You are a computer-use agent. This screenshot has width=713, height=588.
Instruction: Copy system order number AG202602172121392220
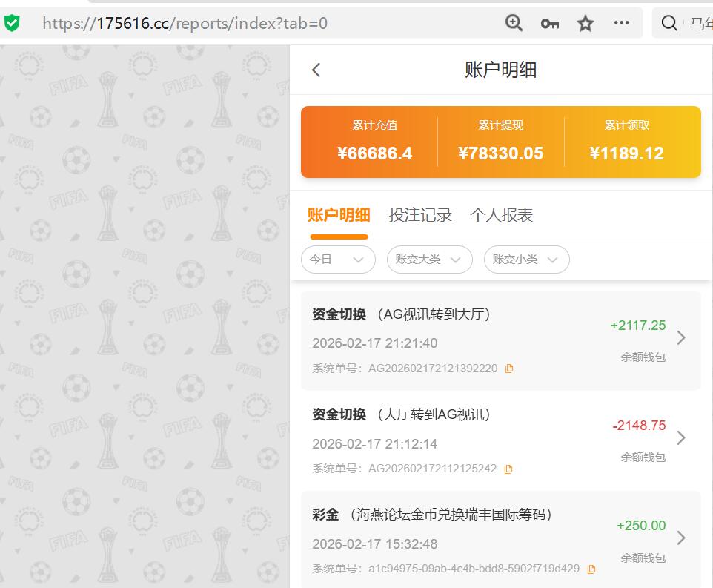pos(509,369)
